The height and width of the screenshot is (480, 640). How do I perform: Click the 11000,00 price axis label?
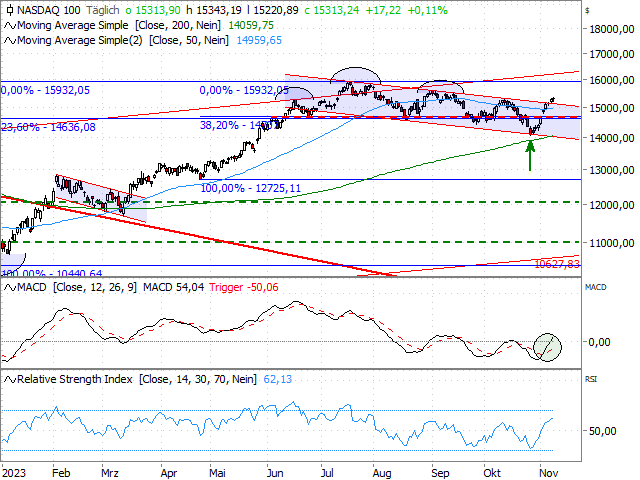click(x=612, y=243)
